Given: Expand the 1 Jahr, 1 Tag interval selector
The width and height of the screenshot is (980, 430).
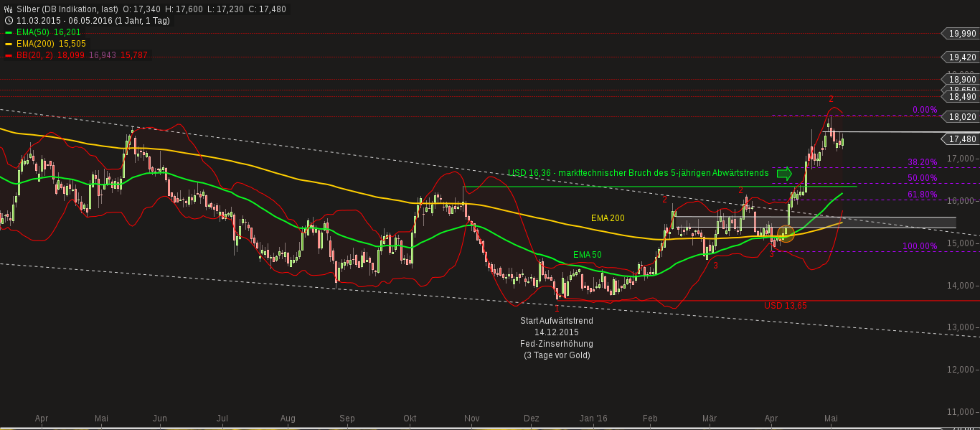Looking at the screenshot, I should coord(141,20).
